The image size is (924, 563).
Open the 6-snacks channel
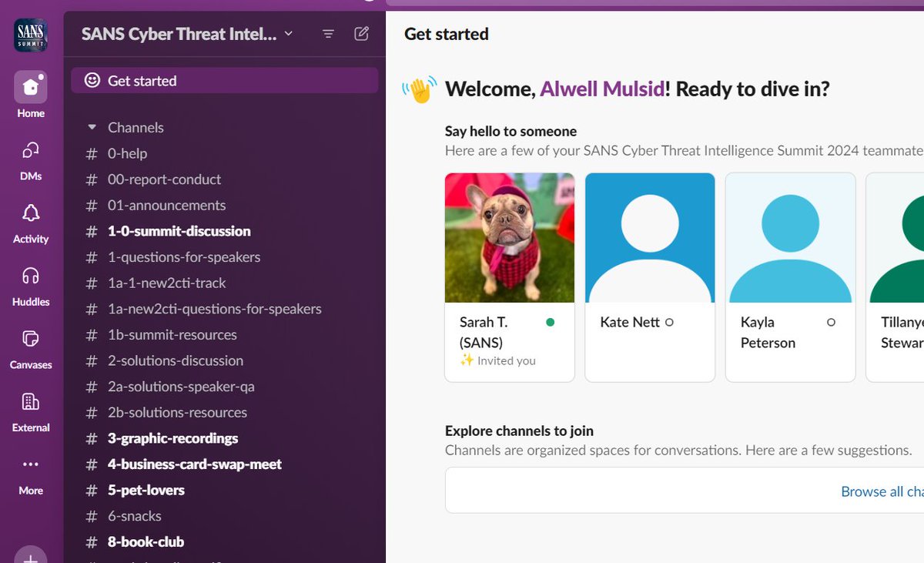pos(224,516)
